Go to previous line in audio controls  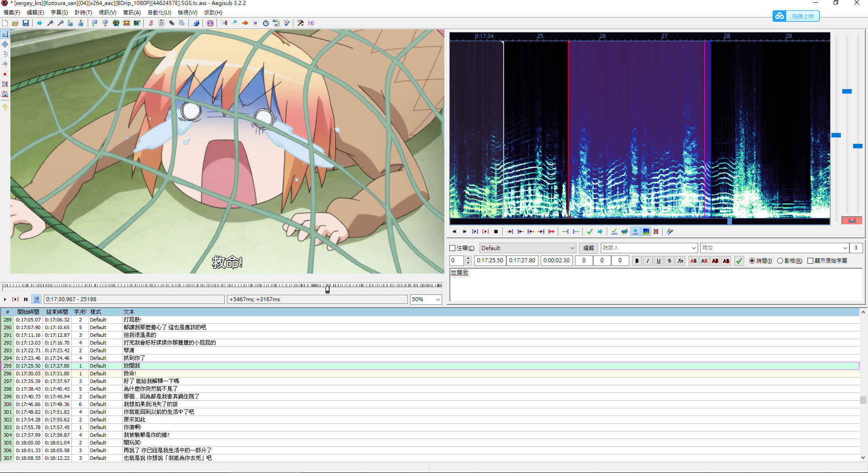pos(454,232)
